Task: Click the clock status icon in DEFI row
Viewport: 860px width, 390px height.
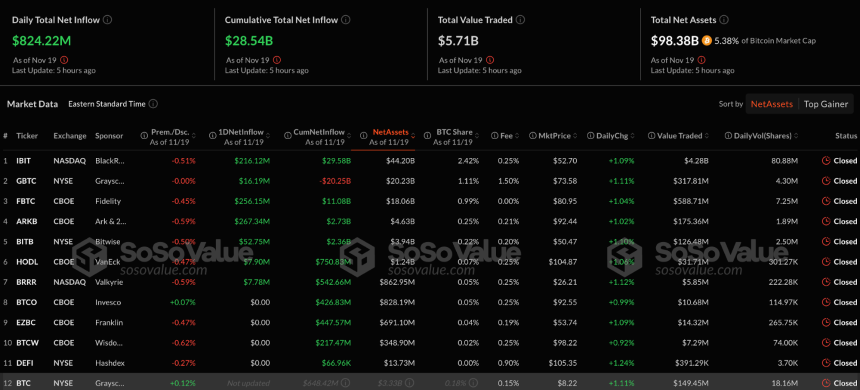Action: tap(826, 363)
